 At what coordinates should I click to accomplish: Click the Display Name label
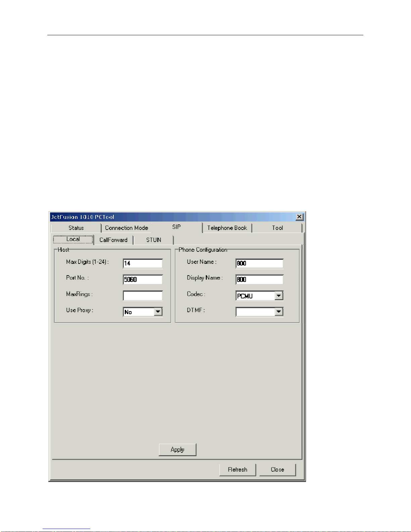pos(205,278)
